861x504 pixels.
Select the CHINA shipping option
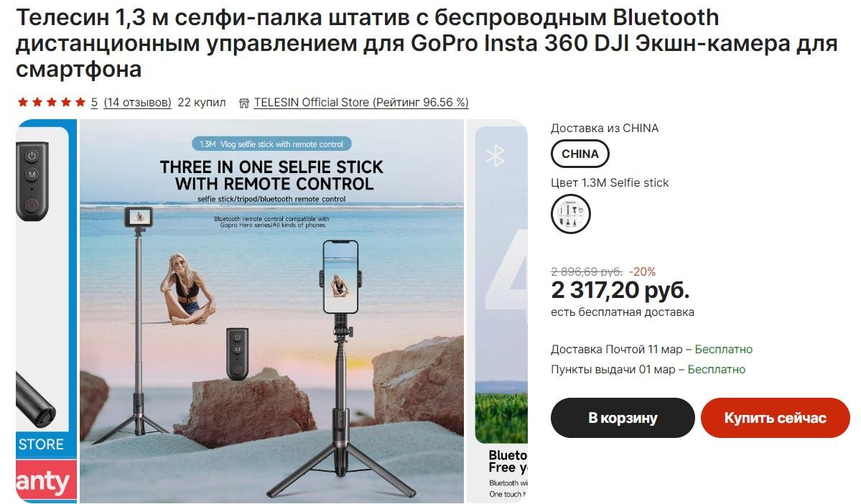pyautogui.click(x=580, y=154)
